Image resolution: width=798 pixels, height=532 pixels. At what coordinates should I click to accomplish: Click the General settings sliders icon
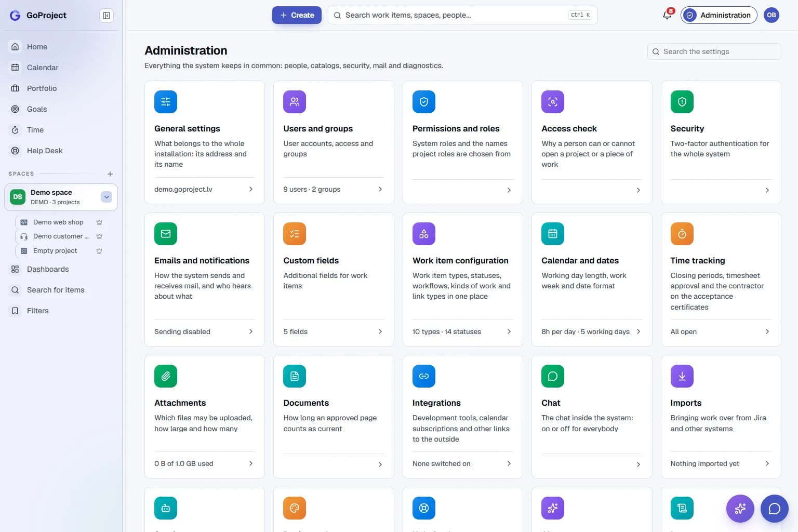coord(166,102)
